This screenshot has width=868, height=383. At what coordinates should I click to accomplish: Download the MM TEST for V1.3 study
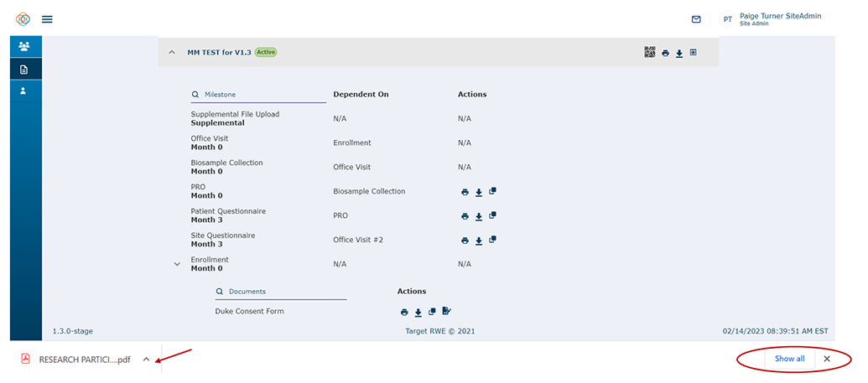pos(679,53)
